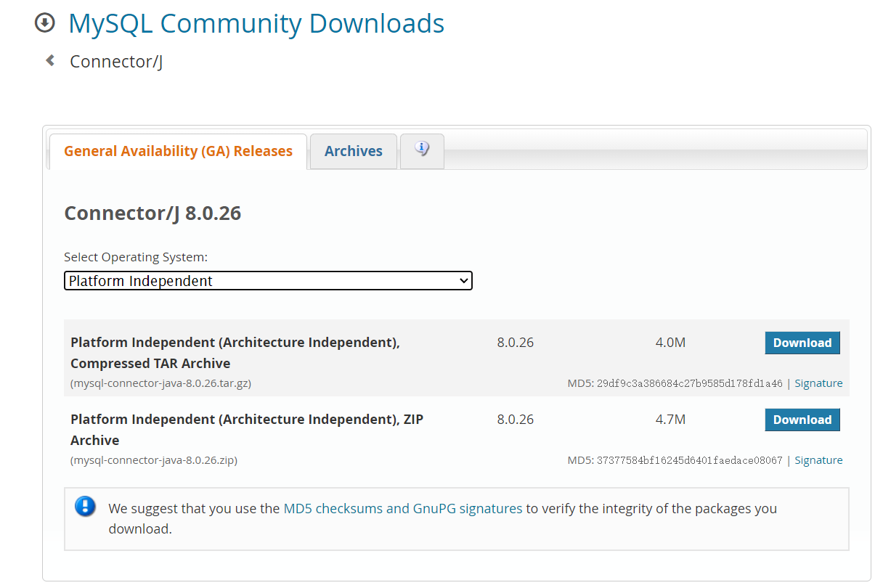Open Signature link for zip file
This screenshot has height=588, width=883.
pyautogui.click(x=818, y=460)
